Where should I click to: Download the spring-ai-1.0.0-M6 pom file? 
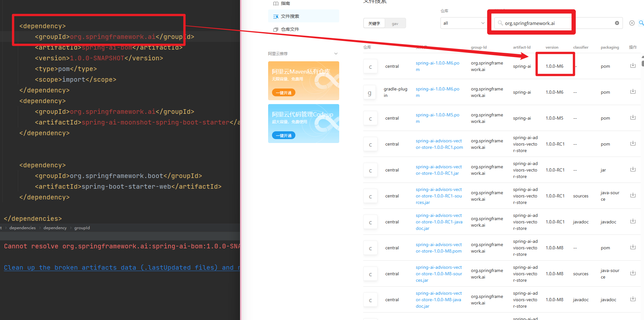click(x=633, y=65)
